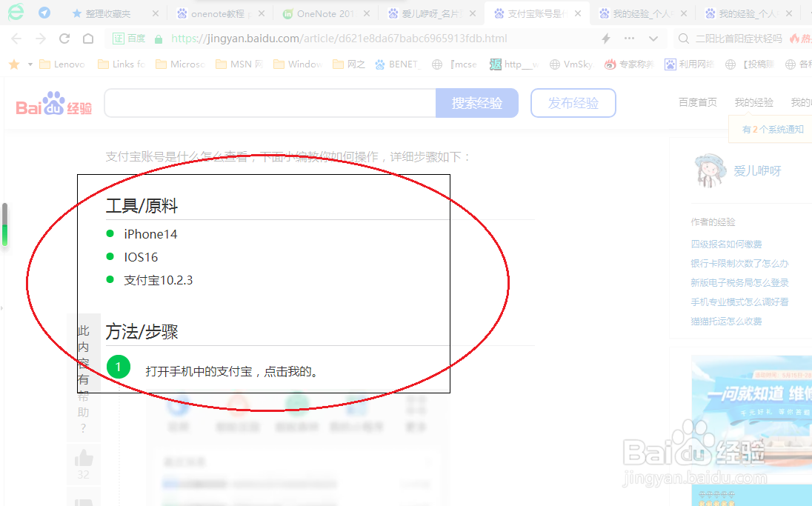
Task: Open 新版电子税务局怎么登录 link
Action: click(739, 282)
